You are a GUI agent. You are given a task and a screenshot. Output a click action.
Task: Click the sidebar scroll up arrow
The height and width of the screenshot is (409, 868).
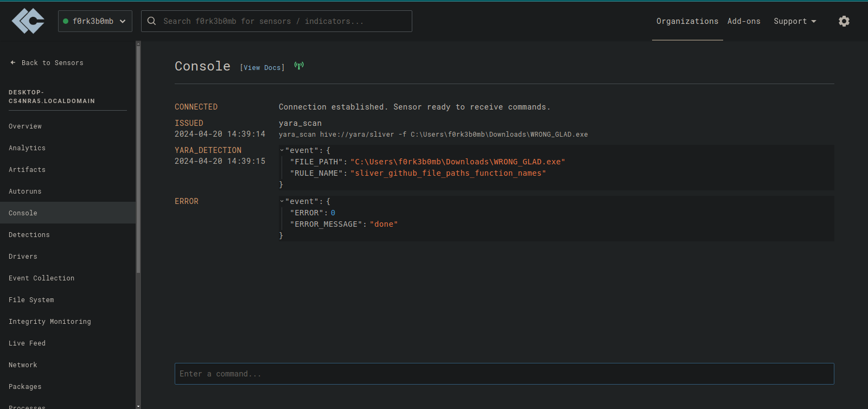click(138, 43)
